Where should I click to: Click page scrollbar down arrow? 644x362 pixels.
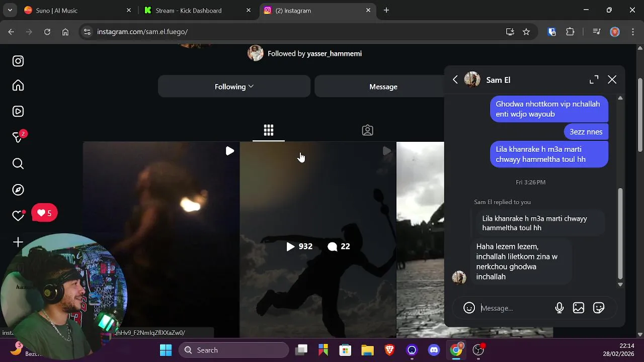[640, 334]
